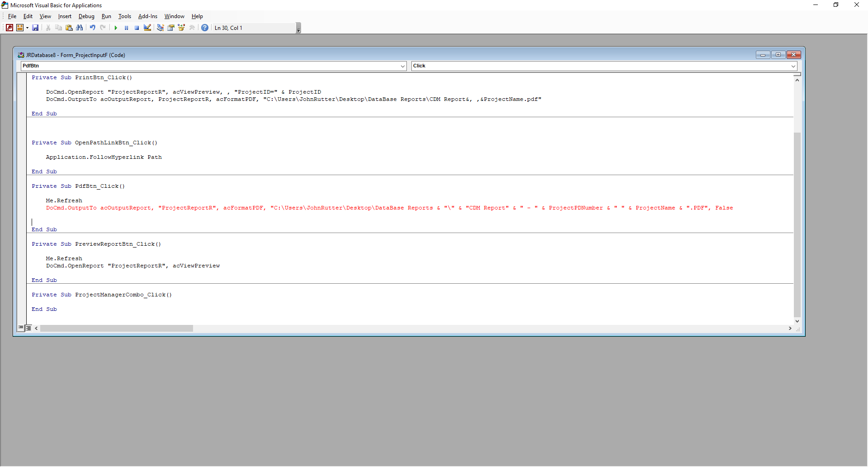Click the Save diskette icon
Viewport: 868px width, 467px height.
35,28
